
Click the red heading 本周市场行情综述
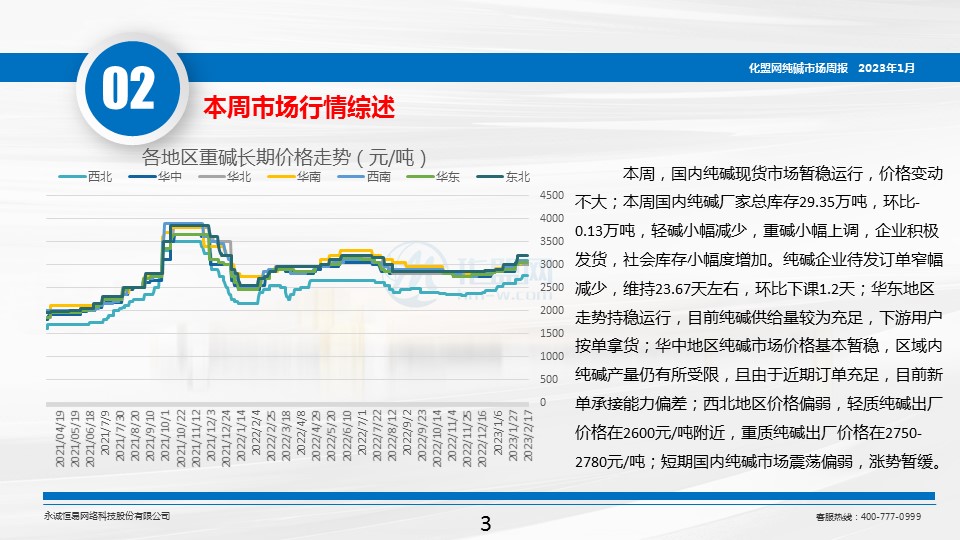coord(300,106)
